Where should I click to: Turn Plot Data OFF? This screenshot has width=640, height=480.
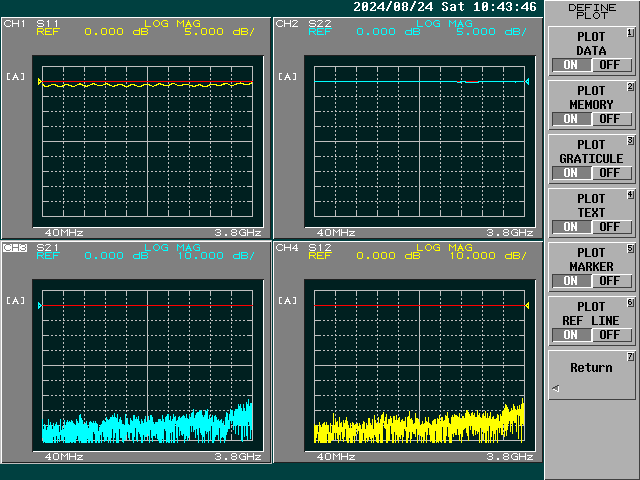click(609, 65)
